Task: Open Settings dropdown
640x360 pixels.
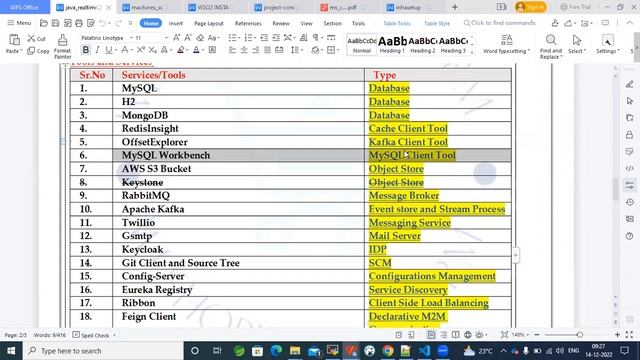Action: click(x=608, y=44)
